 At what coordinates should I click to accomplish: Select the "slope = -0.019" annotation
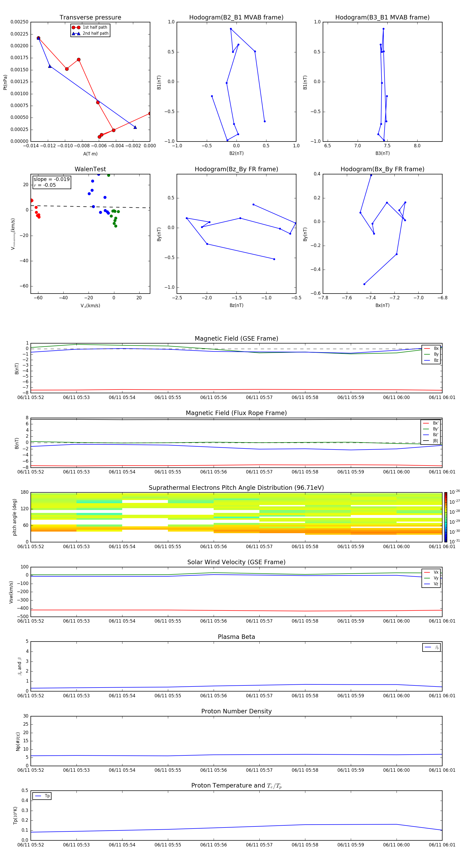pos(52,179)
